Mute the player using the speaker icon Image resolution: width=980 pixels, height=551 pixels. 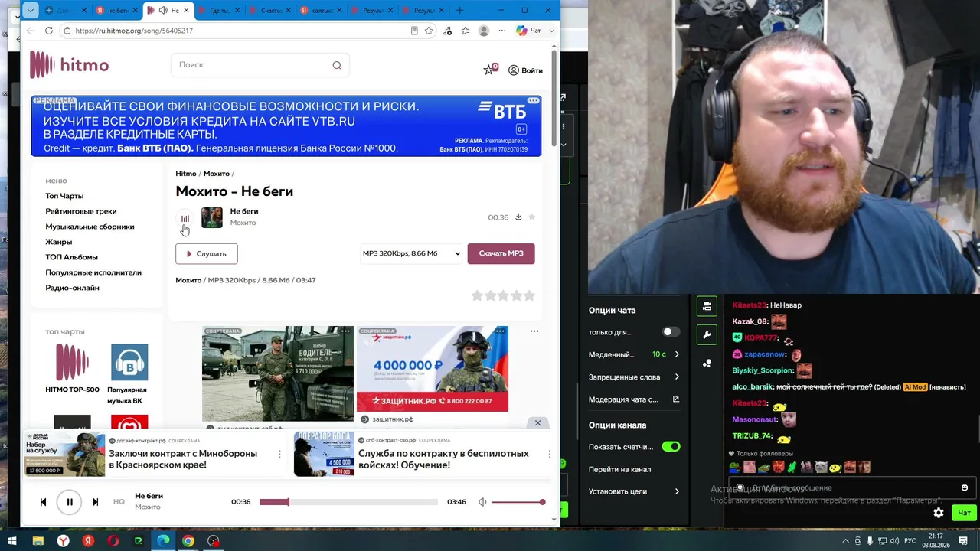coord(482,502)
